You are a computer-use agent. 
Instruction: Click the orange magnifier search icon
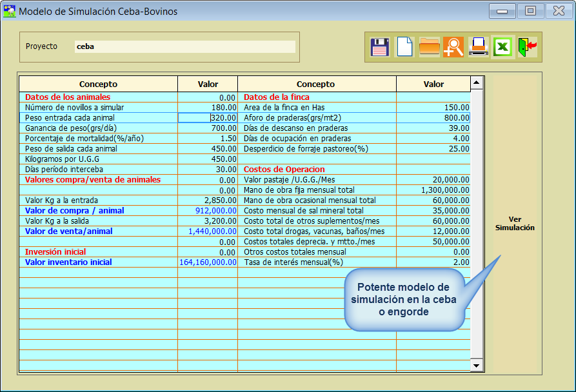[x=453, y=47]
